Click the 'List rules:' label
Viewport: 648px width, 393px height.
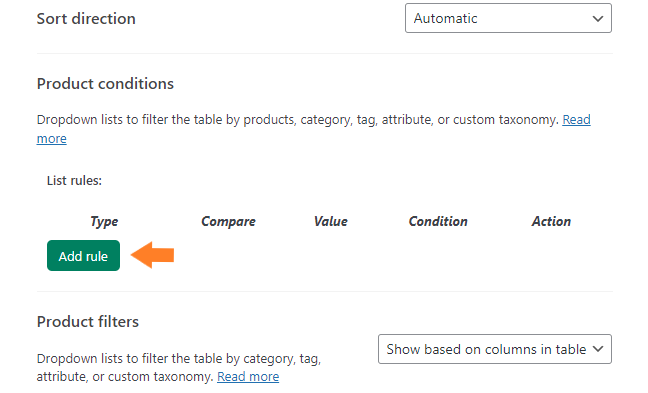(74, 181)
